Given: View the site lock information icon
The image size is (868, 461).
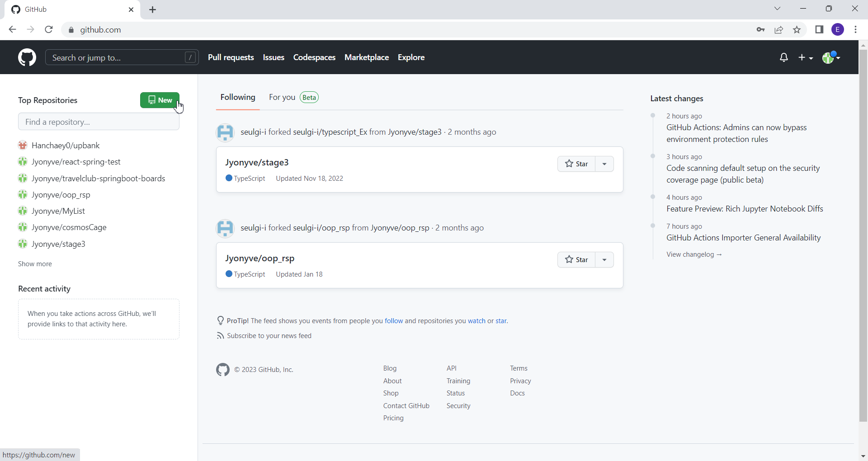Looking at the screenshot, I should click(x=71, y=30).
